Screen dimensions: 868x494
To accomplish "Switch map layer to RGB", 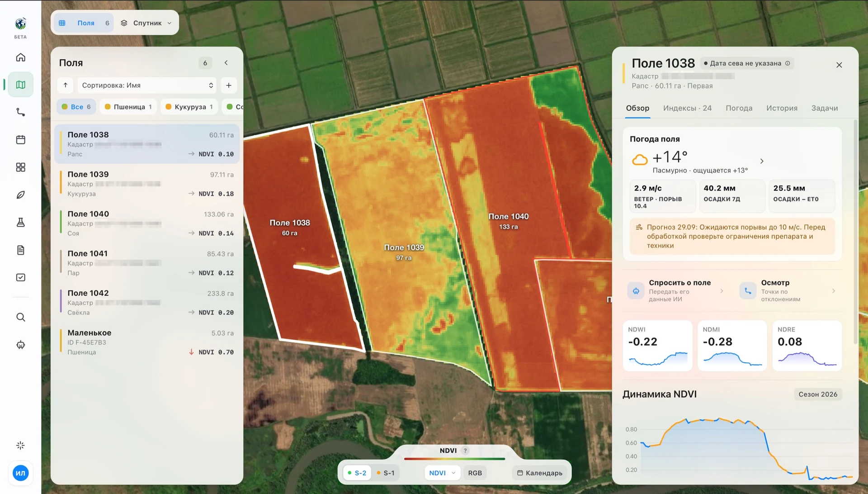I will click(x=475, y=473).
